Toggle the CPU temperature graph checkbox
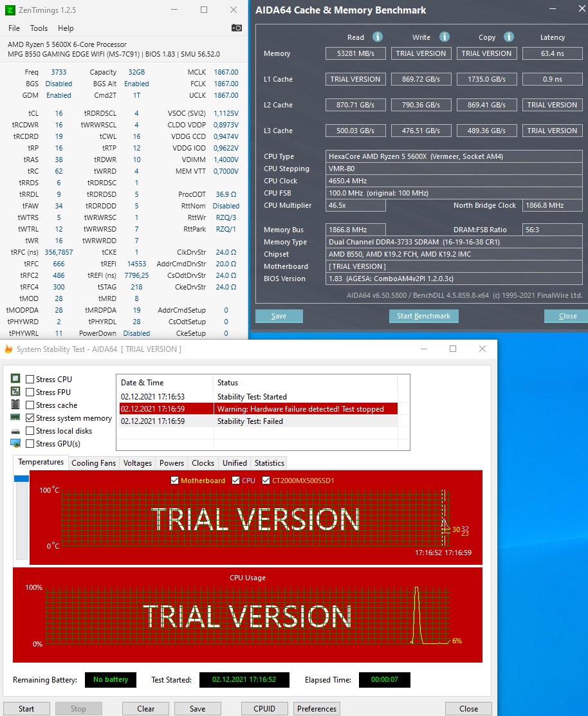This screenshot has height=716, width=588. 235,481
